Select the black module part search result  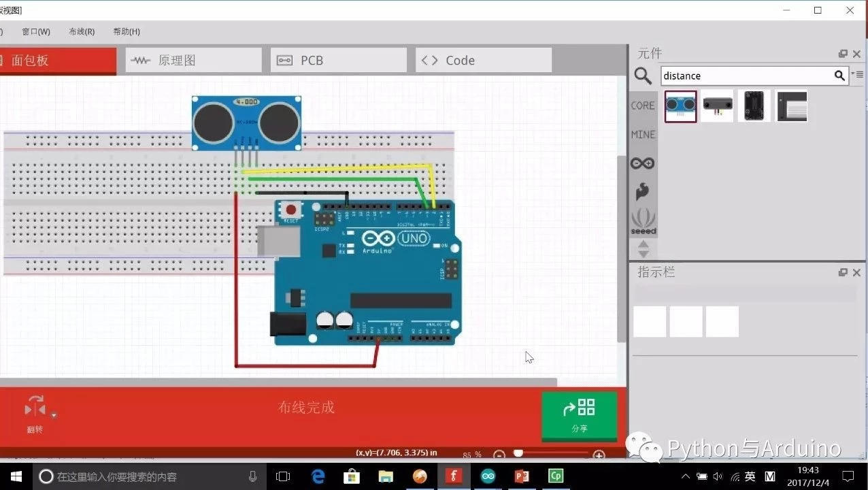(754, 106)
